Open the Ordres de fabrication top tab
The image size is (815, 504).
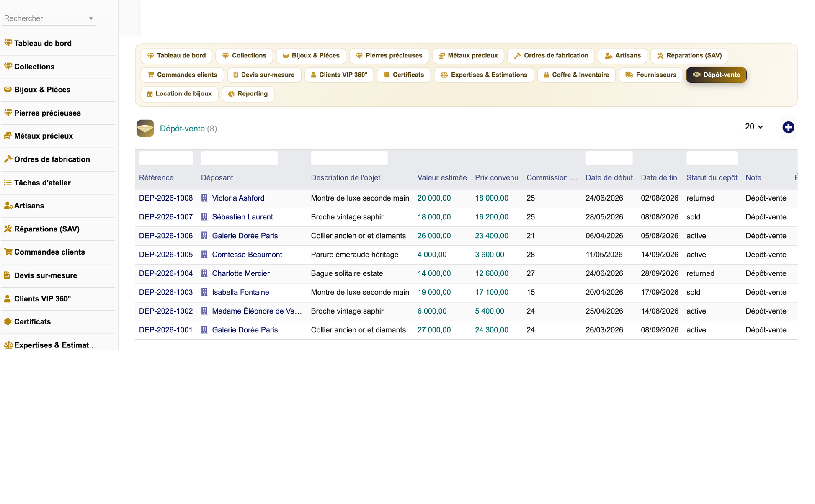(x=551, y=55)
